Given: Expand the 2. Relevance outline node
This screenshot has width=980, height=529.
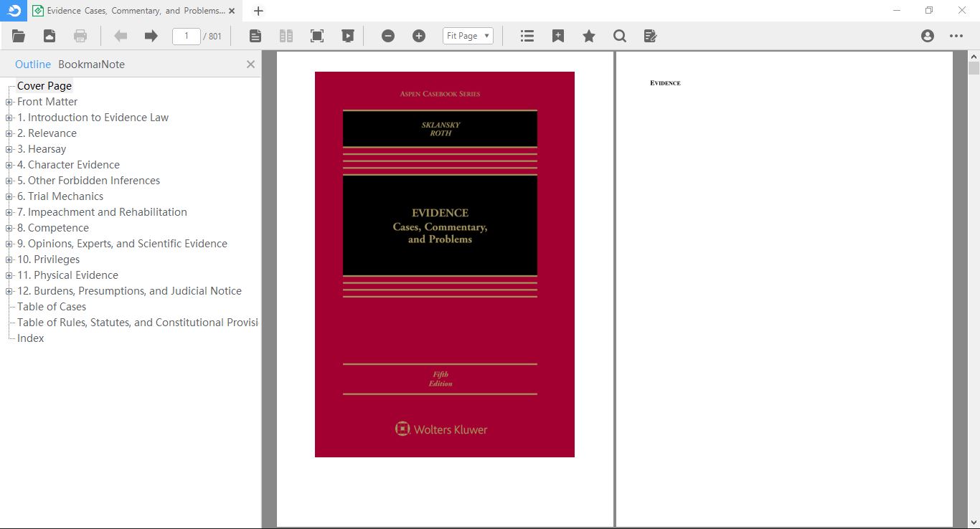Looking at the screenshot, I should (9, 133).
